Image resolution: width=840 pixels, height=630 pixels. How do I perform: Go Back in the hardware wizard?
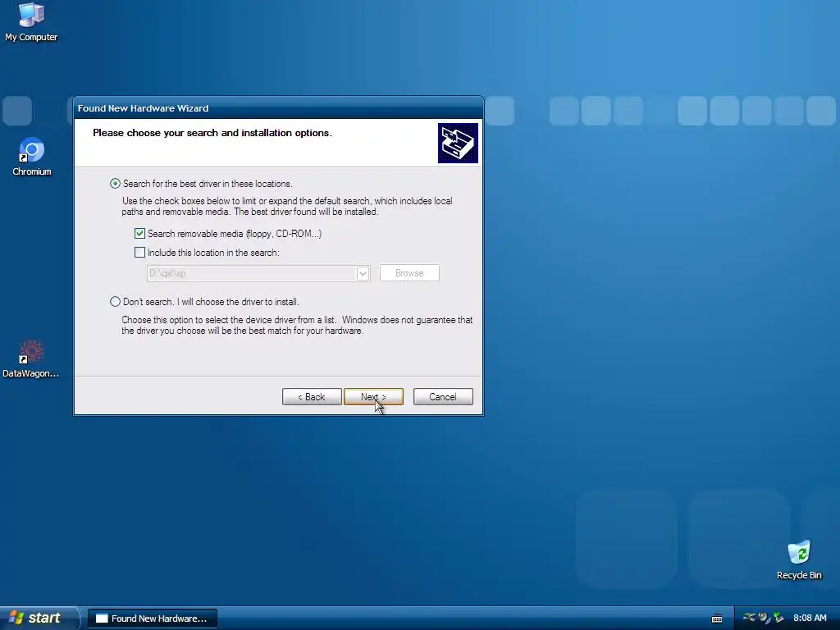coord(312,397)
